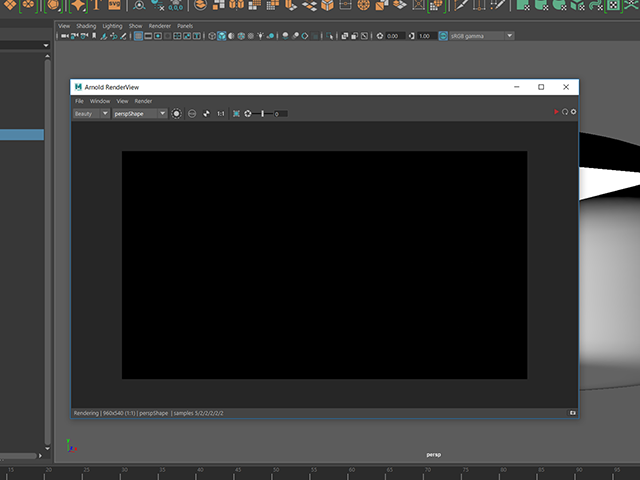The image size is (640, 480).
Task: Click the orange polygon ball shelf icon
Action: coord(53,5)
